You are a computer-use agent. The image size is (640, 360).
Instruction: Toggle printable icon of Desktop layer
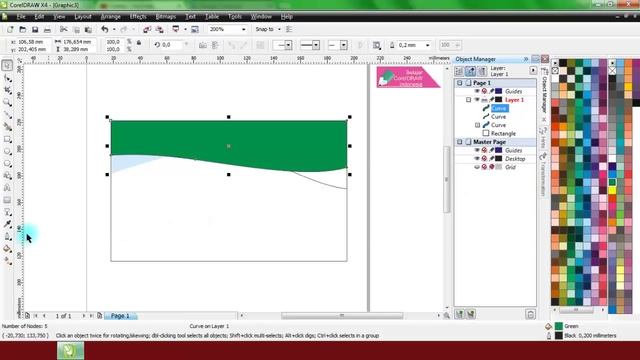coord(484,159)
